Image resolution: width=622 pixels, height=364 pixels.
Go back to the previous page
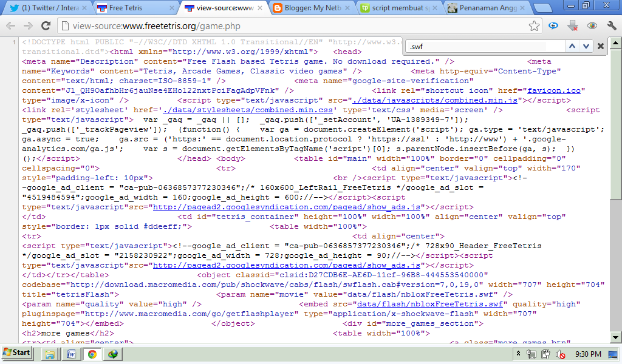point(11,26)
